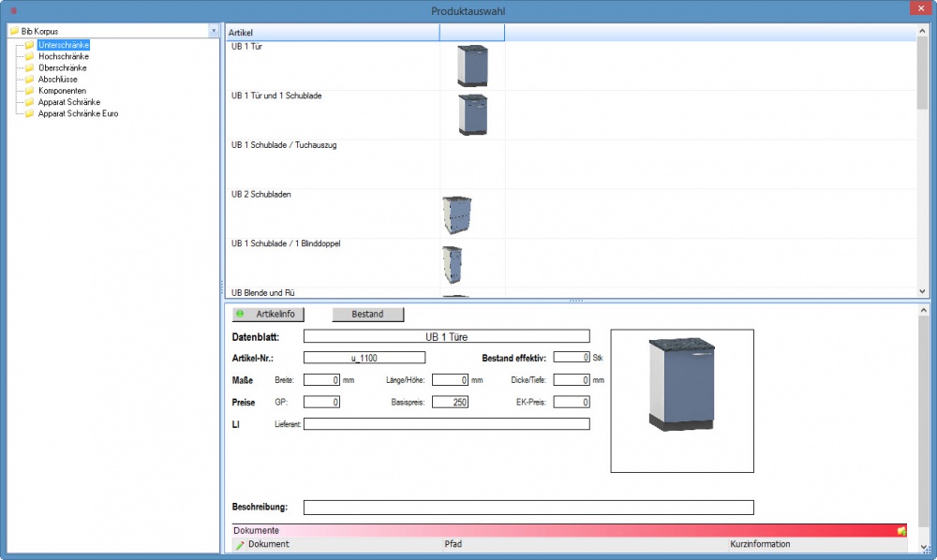
Task: Click the Breite input field
Action: [321, 379]
